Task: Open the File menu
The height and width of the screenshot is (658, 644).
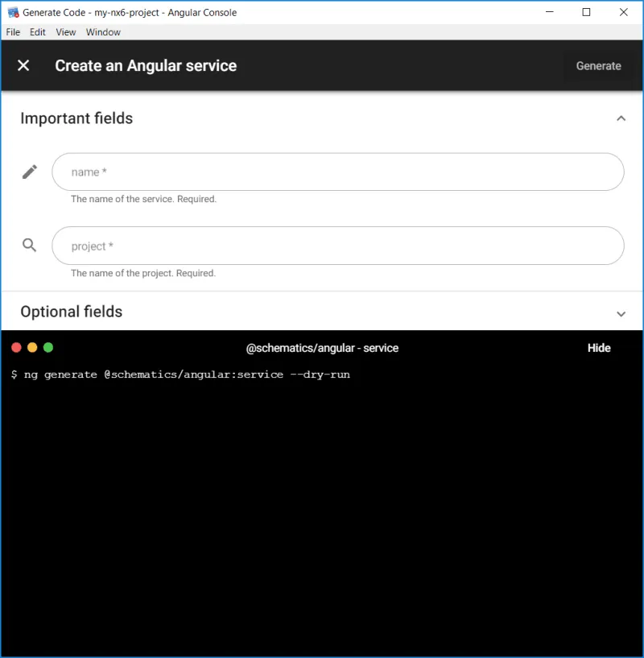Action: coord(13,32)
